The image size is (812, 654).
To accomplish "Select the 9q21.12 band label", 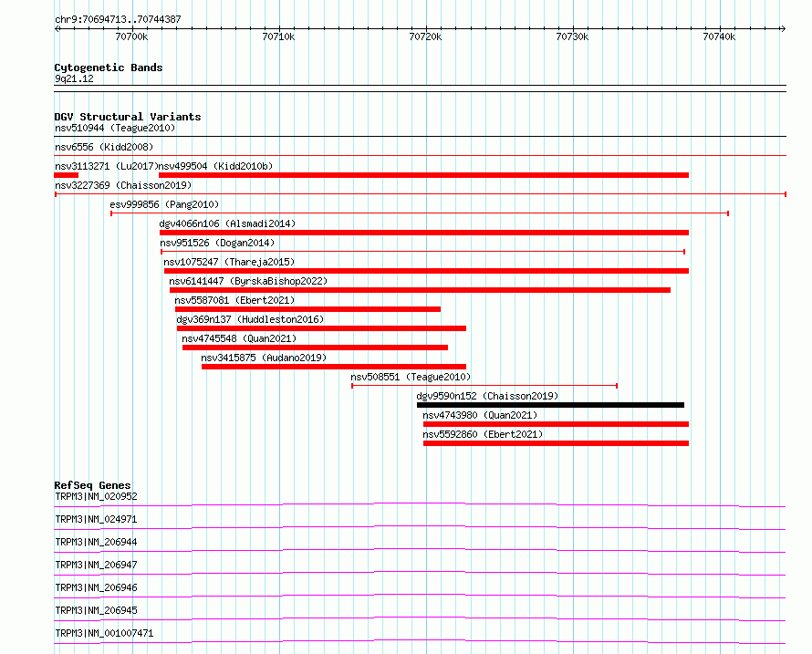I will [x=74, y=78].
